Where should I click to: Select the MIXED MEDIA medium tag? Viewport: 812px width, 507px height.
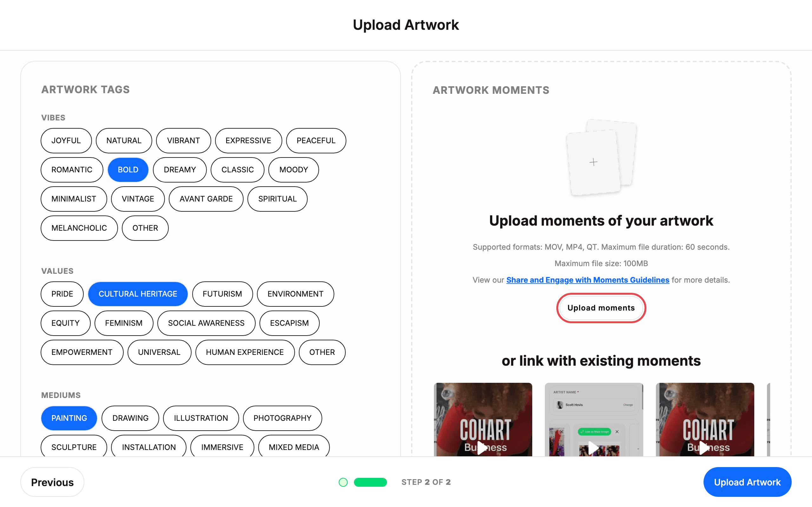click(x=294, y=447)
